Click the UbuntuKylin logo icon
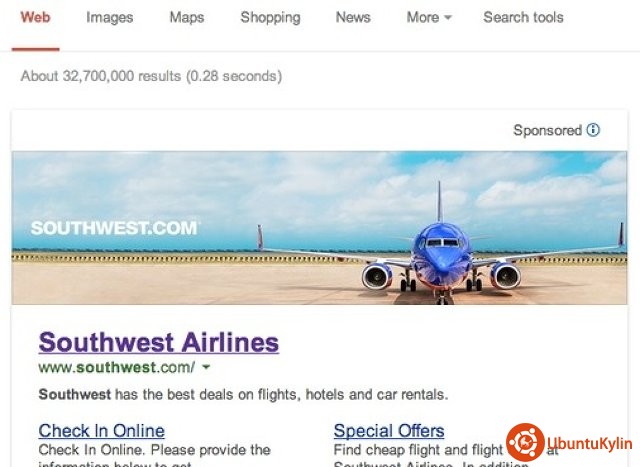Image resolution: width=640 pixels, height=467 pixels. 525,442
